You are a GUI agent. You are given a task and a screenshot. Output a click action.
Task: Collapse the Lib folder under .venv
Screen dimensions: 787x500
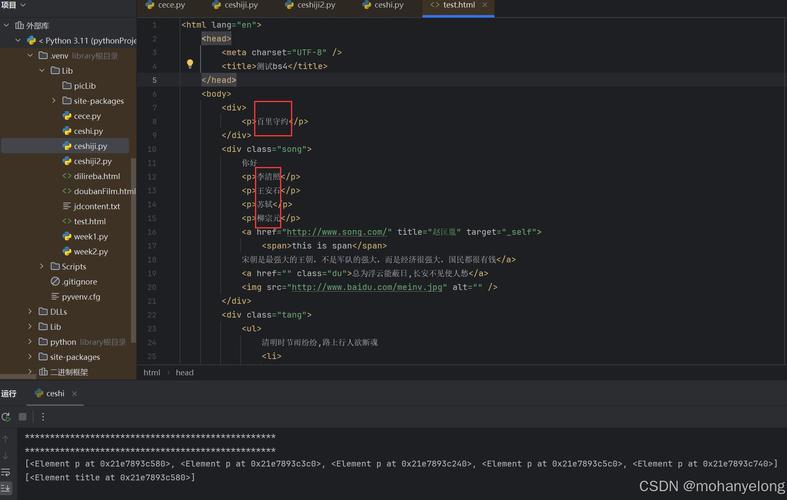pos(42,70)
